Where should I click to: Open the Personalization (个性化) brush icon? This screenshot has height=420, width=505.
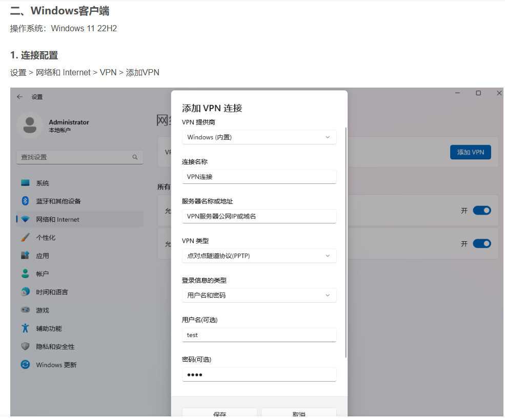pos(25,237)
